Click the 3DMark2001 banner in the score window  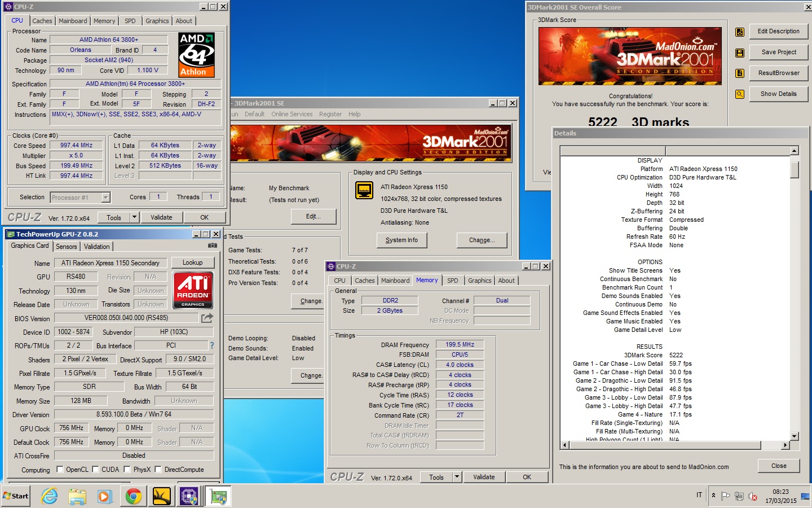tap(630, 56)
